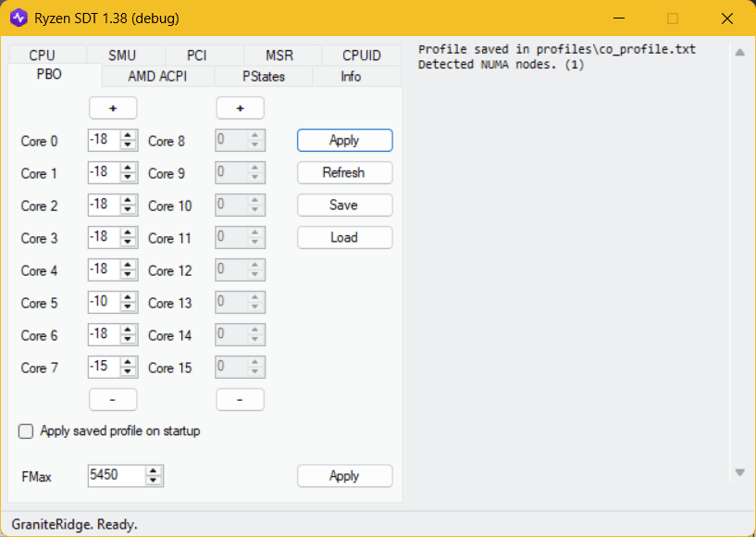Click the 'Core 15' label
This screenshot has height=537, width=756.
(169, 368)
